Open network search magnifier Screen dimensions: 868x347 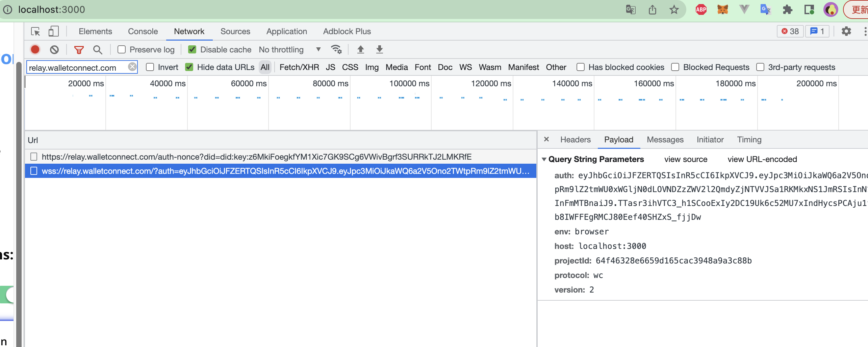pos(98,50)
